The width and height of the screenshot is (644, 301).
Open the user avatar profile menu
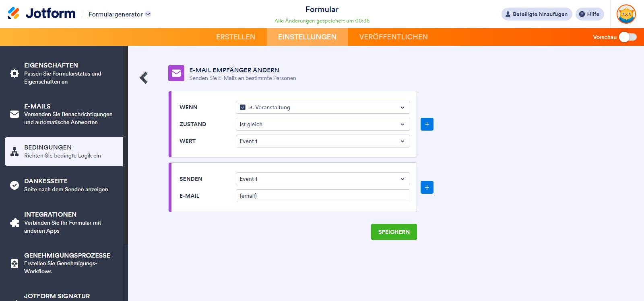[x=626, y=14]
